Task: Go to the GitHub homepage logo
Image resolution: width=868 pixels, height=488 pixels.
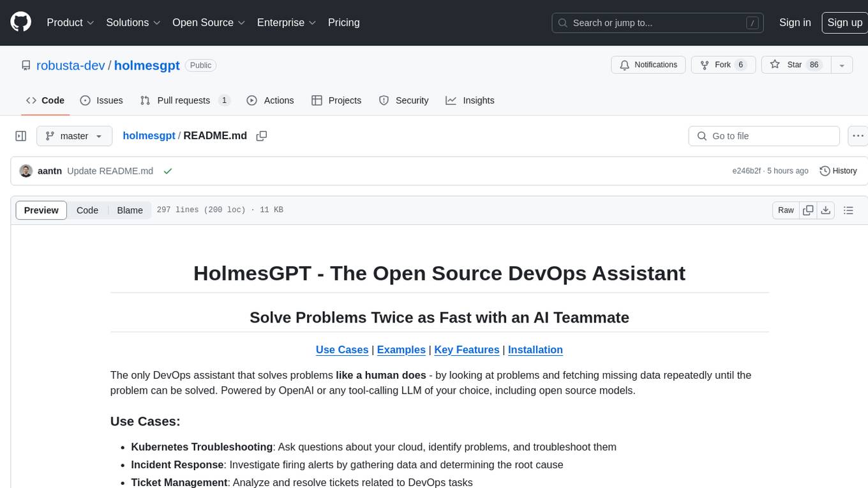Action: click(x=20, y=22)
